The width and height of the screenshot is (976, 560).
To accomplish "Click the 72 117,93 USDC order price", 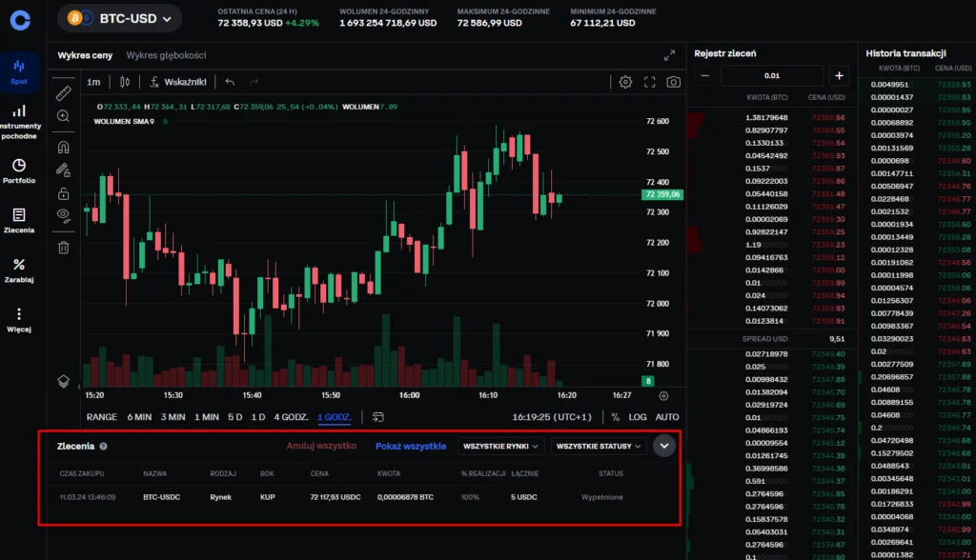I will pos(335,497).
